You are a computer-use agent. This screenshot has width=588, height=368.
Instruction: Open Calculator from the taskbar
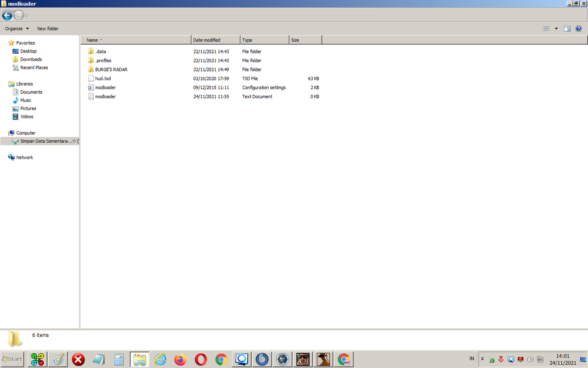pyautogui.click(x=119, y=359)
